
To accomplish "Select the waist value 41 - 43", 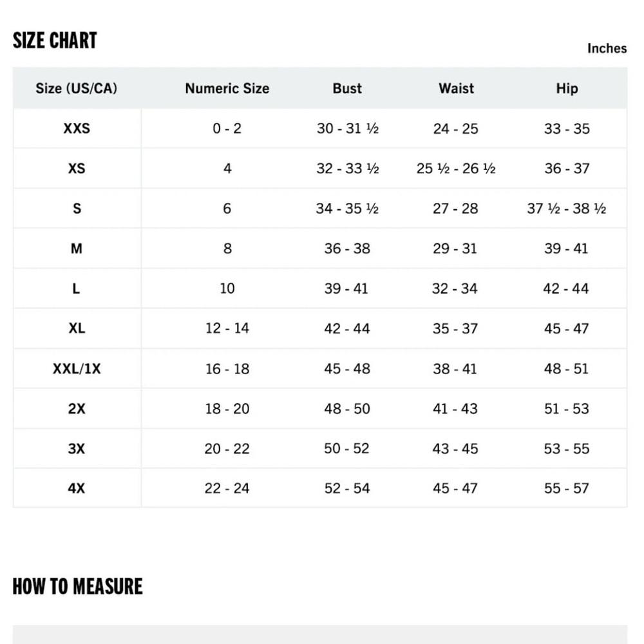I will click(x=456, y=409).
